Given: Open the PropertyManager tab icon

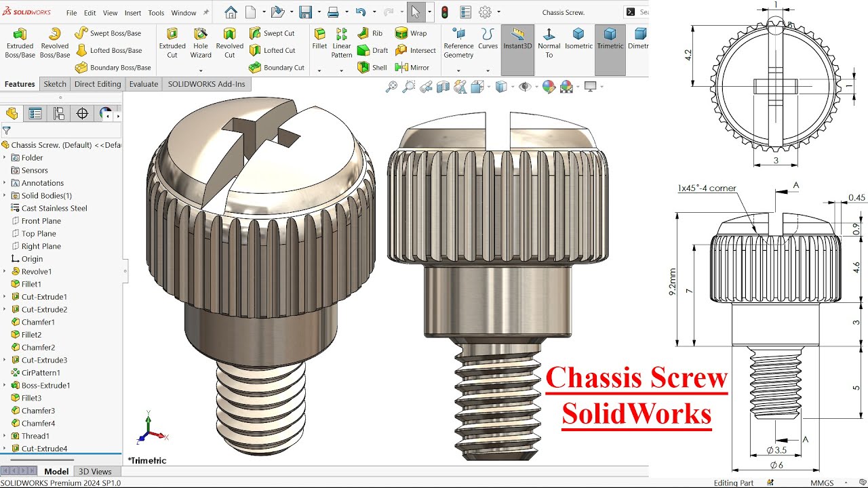Looking at the screenshot, I should [35, 114].
